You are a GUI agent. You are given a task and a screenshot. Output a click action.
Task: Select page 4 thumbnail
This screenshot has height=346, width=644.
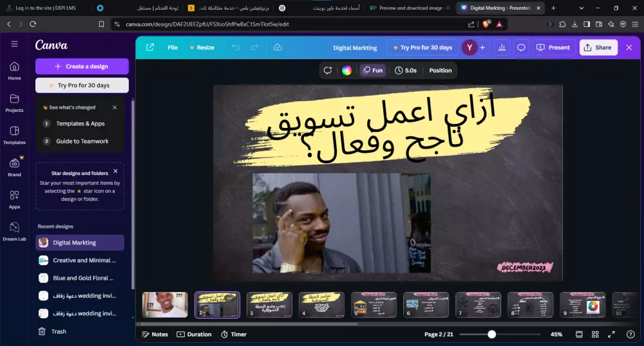[x=321, y=305]
